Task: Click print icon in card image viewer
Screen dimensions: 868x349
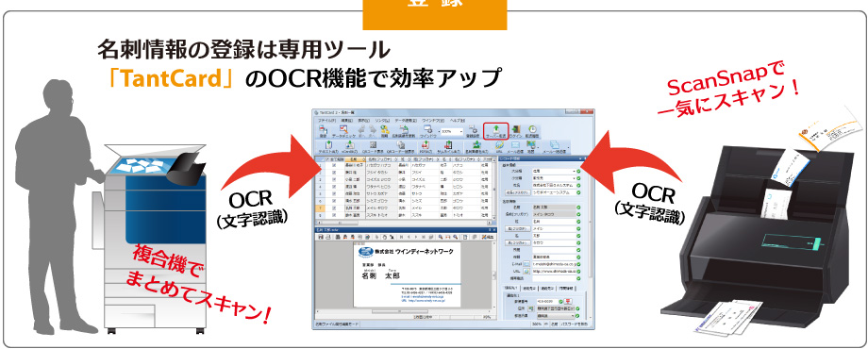Action: point(328,237)
